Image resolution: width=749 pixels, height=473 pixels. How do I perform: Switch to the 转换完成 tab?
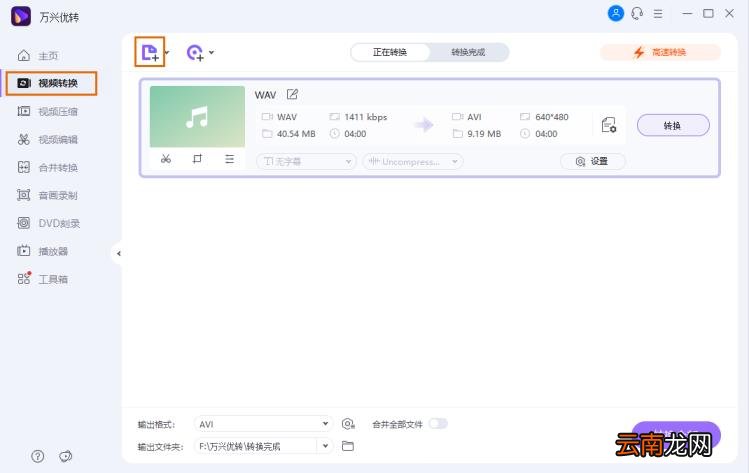(x=468, y=52)
